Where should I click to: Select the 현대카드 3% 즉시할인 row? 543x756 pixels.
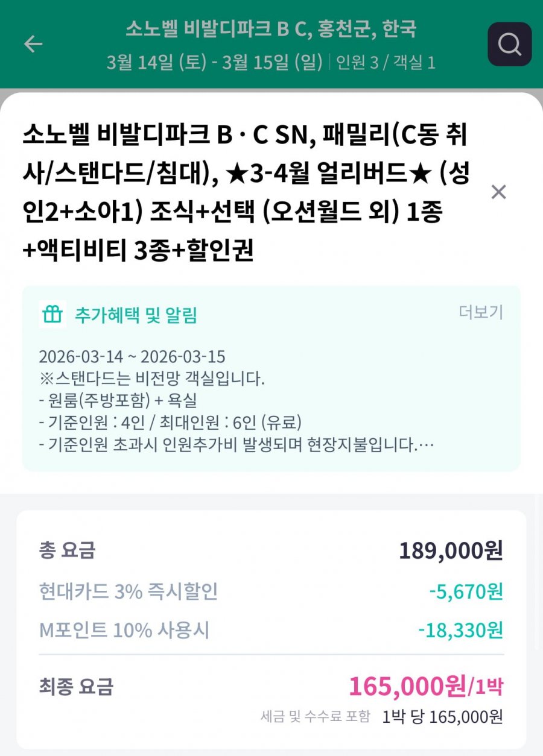tap(128, 591)
